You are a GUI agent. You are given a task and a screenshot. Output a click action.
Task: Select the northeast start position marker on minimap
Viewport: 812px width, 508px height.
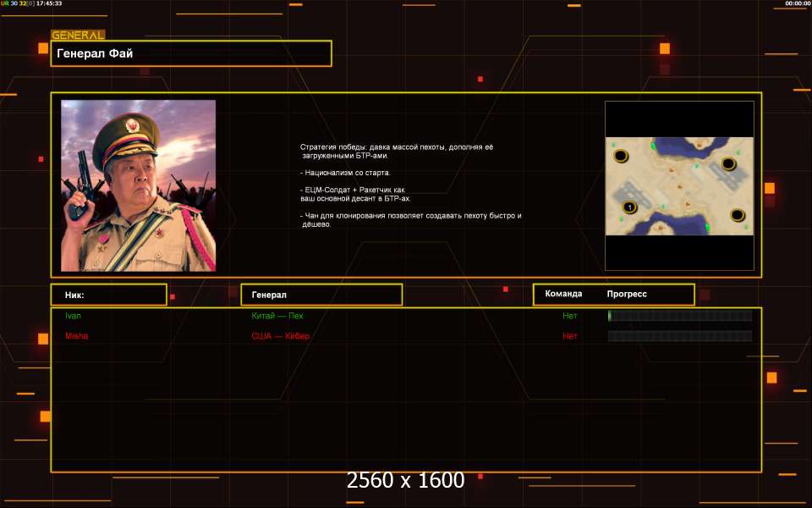tap(728, 163)
